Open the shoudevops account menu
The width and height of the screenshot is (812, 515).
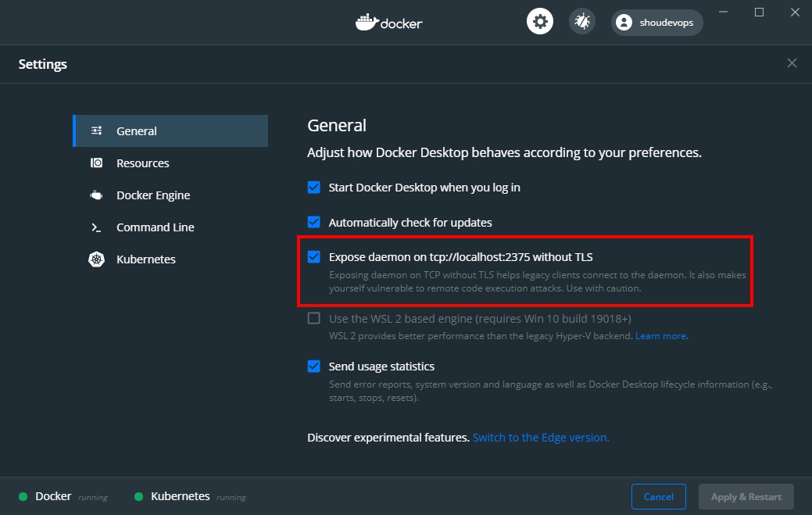(x=656, y=22)
